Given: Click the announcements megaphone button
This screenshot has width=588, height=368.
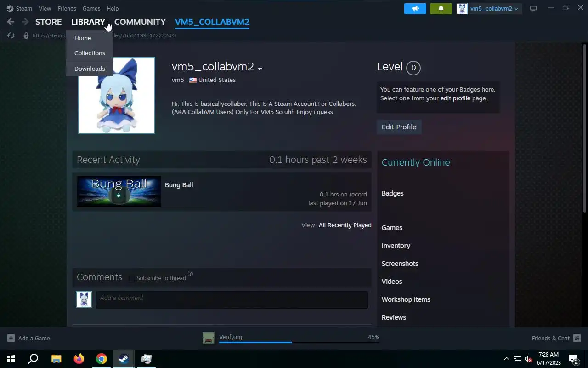Looking at the screenshot, I should (x=415, y=8).
